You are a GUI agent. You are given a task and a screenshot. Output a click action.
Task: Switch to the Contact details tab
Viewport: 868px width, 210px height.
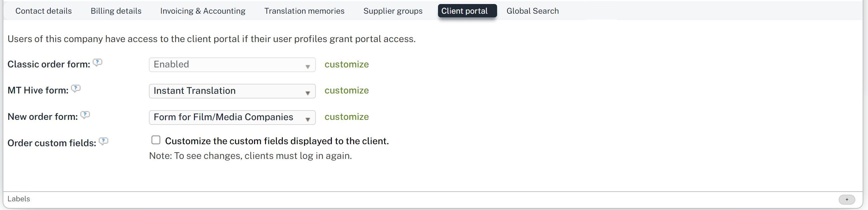click(x=43, y=11)
